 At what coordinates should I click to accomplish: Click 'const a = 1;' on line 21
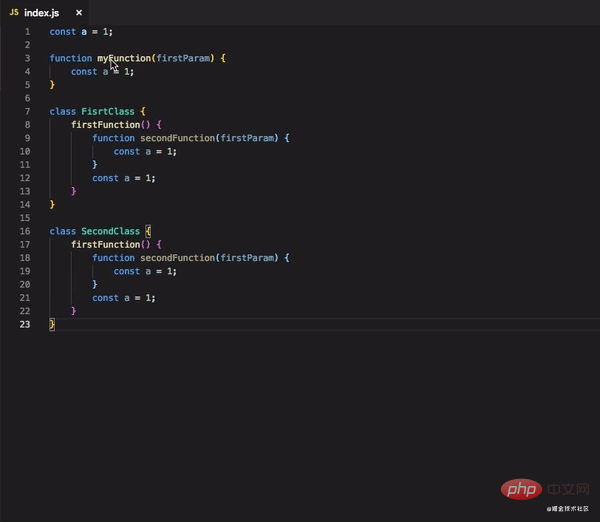click(x=124, y=298)
